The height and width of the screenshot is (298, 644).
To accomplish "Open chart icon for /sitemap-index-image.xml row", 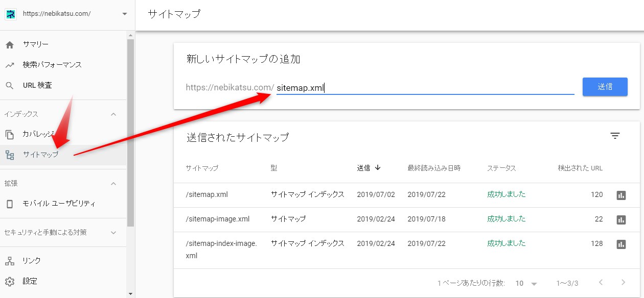I will click(x=621, y=244).
